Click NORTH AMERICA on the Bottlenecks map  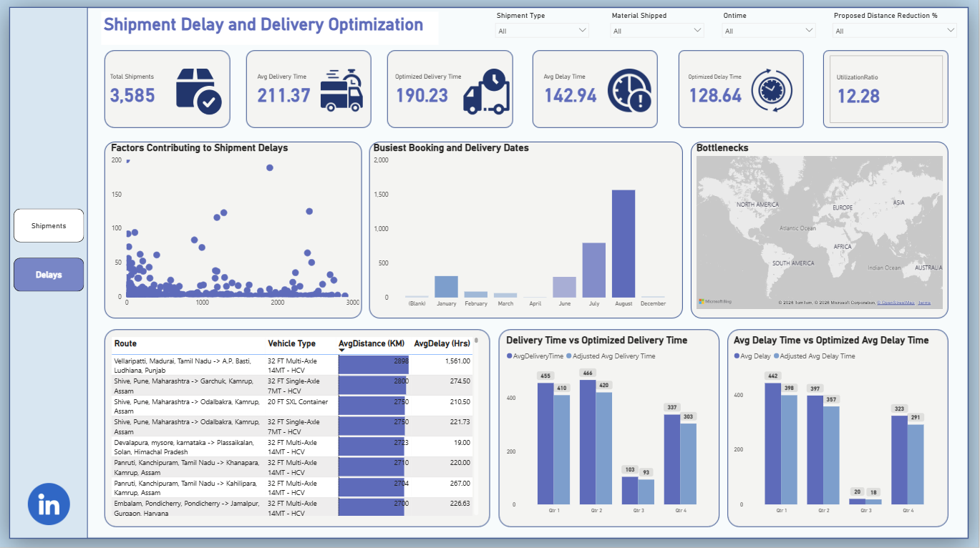pyautogui.click(x=757, y=205)
